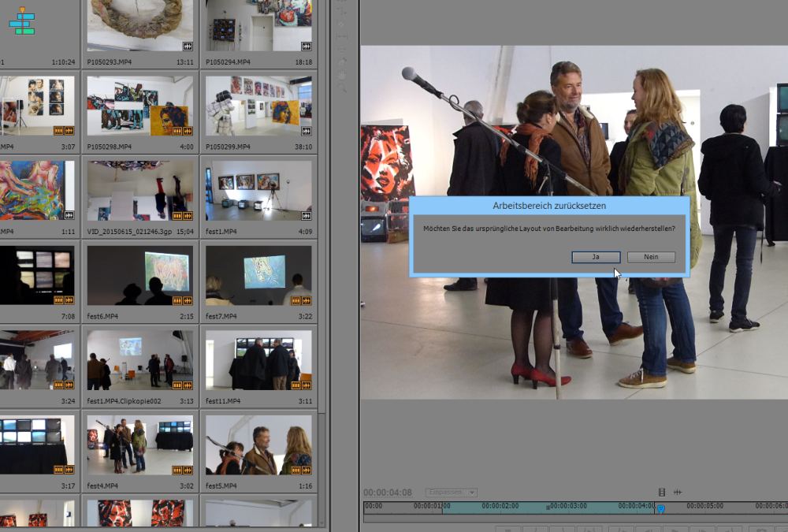Screen dimensions: 788x532
Task: Show video usage badge on fest5.MP4
Action: pos(296,471)
